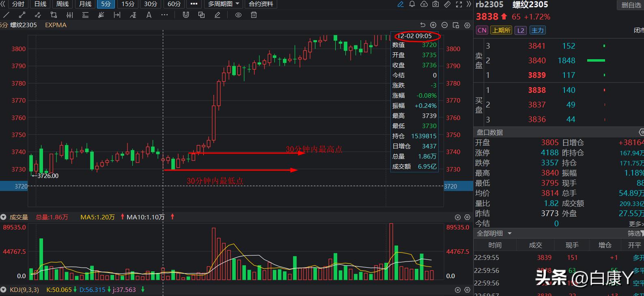
Task: Click 更多 link in quote data
Action: pos(636,224)
